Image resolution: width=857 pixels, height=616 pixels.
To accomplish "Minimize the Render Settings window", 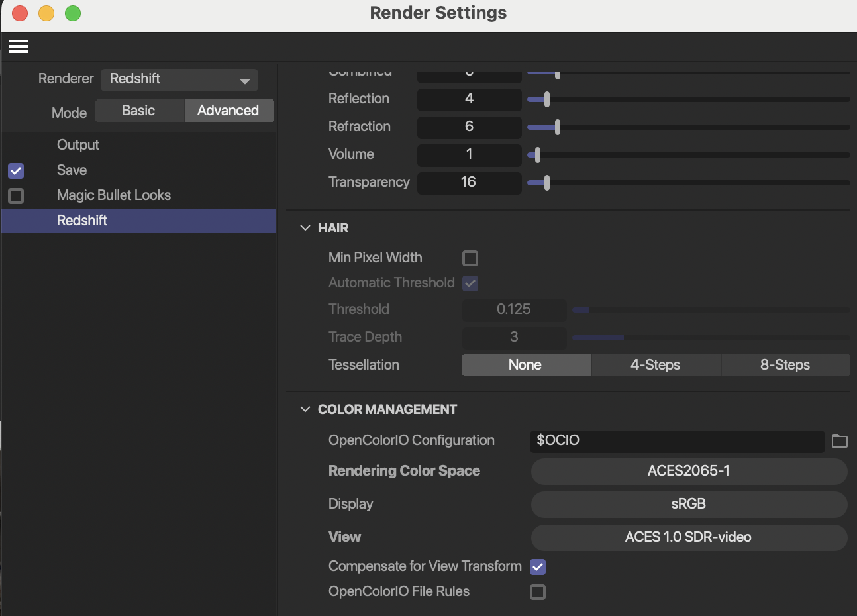I will tap(46, 13).
